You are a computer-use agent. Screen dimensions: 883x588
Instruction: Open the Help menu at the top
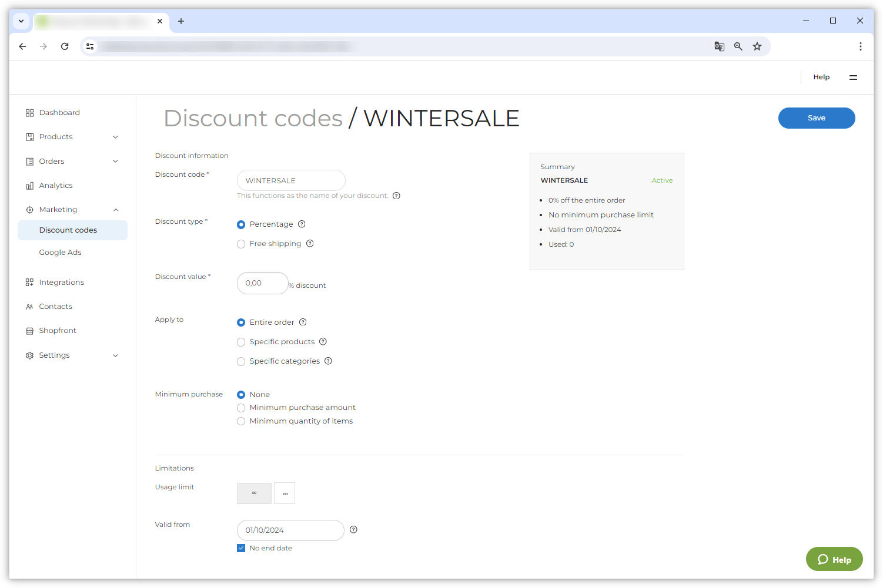821,77
